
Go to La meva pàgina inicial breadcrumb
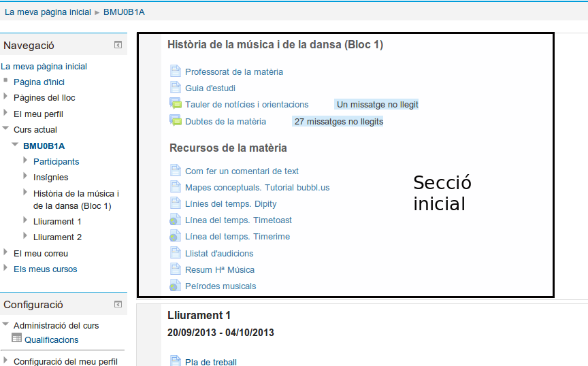48,12
